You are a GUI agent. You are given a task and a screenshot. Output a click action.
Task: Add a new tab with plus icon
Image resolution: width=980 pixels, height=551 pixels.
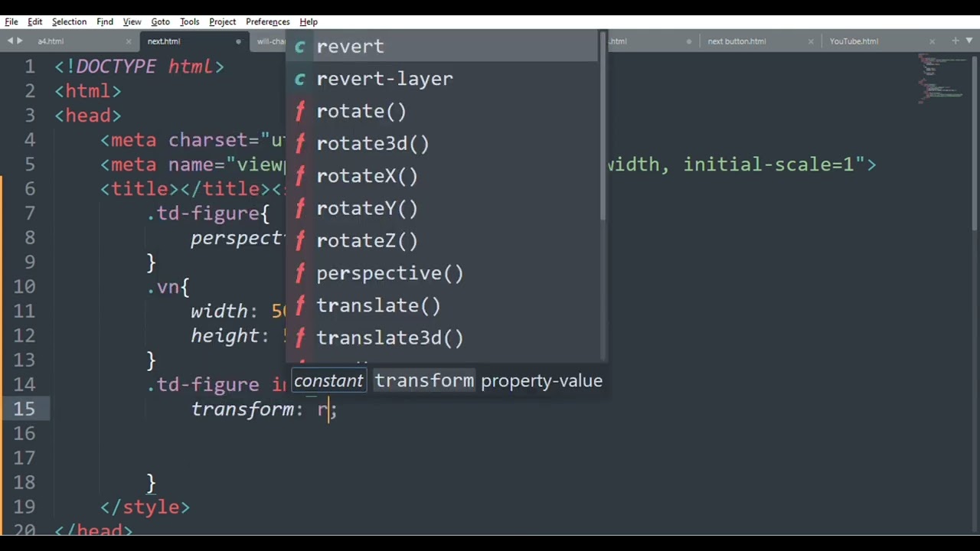pos(955,41)
